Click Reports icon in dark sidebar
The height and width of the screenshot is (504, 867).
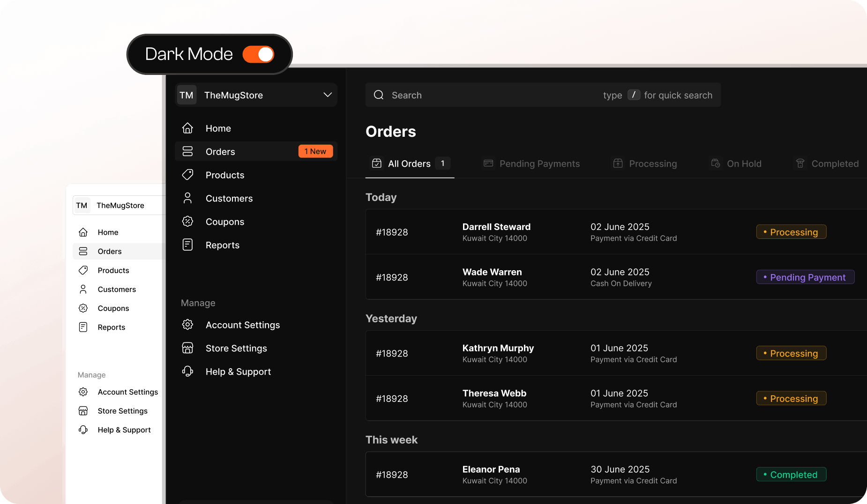pyautogui.click(x=187, y=245)
